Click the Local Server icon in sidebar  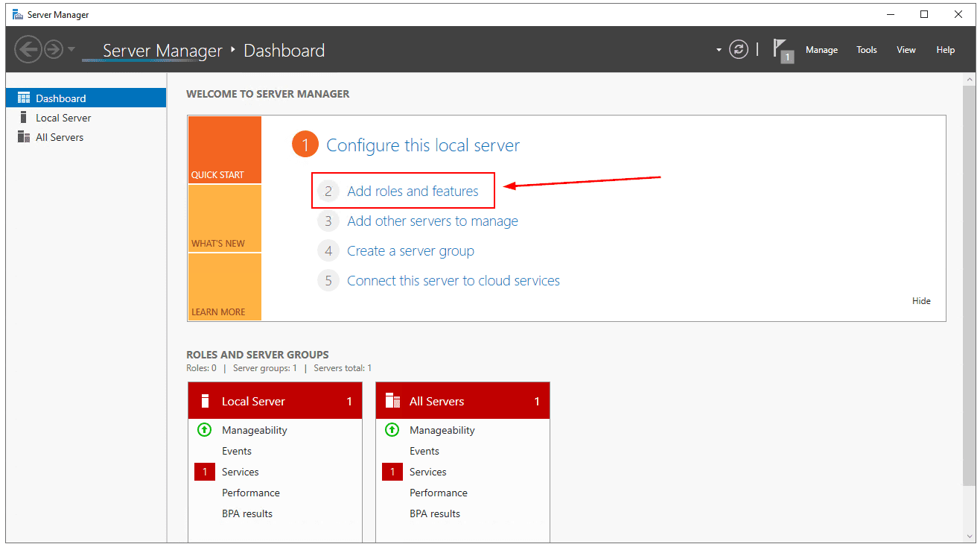coord(24,118)
